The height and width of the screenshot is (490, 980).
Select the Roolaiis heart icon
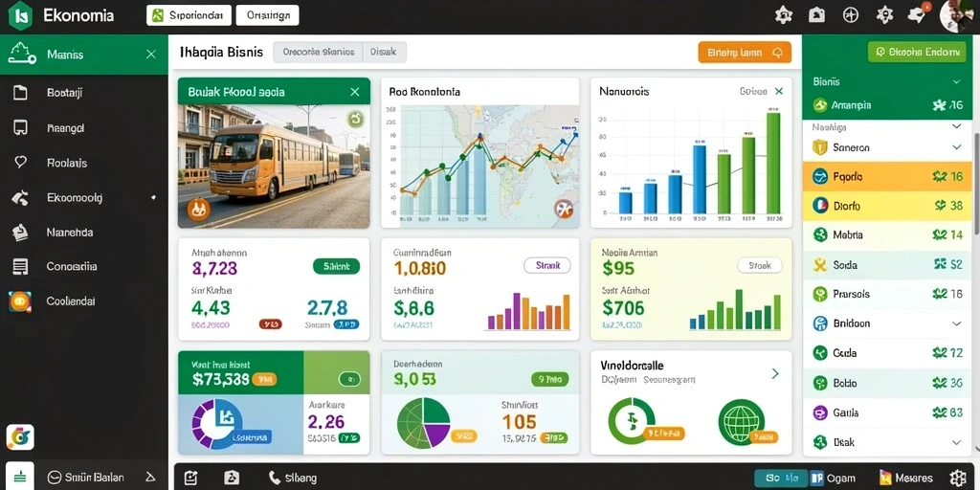coord(21,163)
